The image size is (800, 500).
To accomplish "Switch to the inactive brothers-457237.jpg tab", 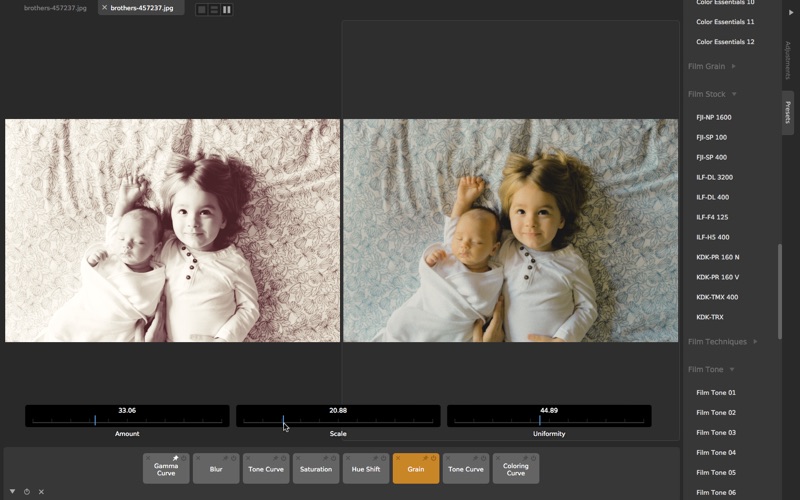I will coord(55,8).
